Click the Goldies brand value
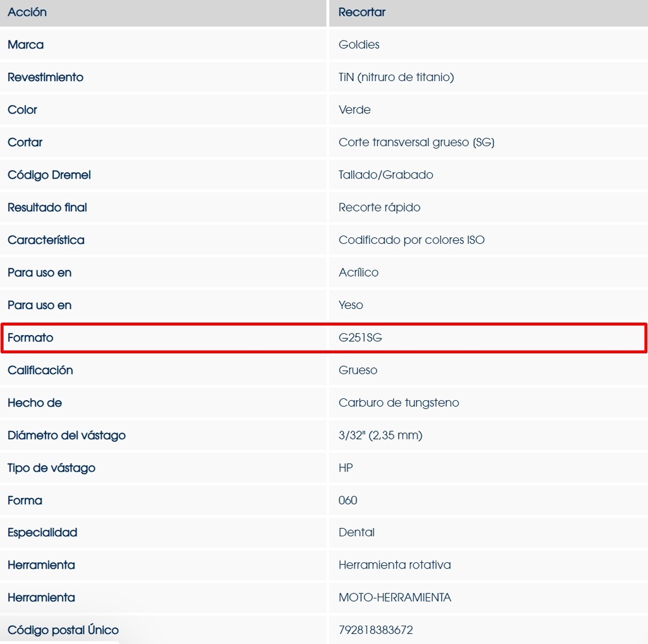Image resolution: width=648 pixels, height=644 pixels. (359, 44)
